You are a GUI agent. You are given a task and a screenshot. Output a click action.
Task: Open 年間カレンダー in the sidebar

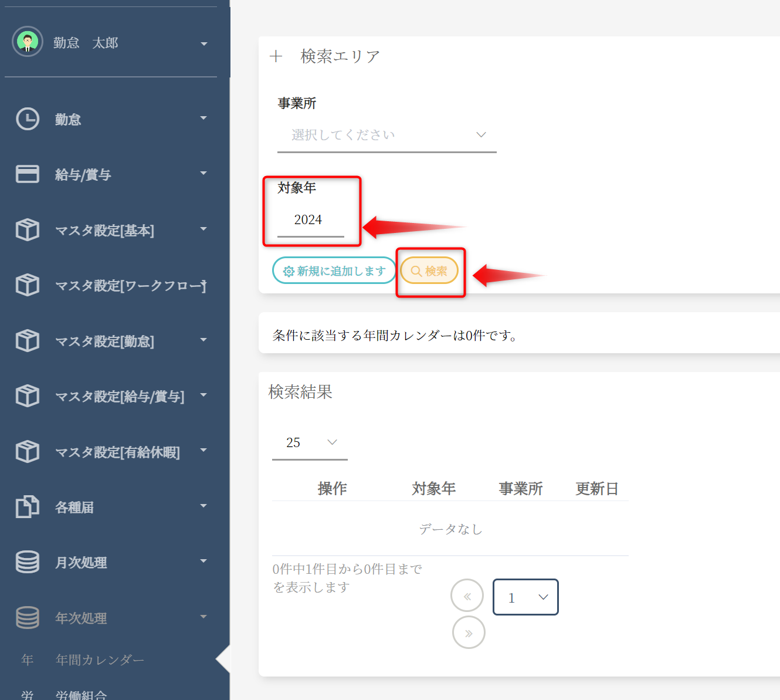[99, 660]
